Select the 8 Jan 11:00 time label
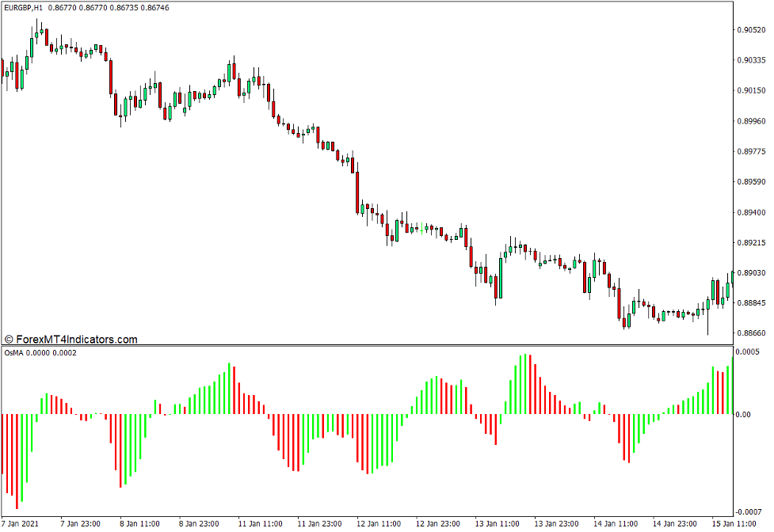 tap(140, 523)
